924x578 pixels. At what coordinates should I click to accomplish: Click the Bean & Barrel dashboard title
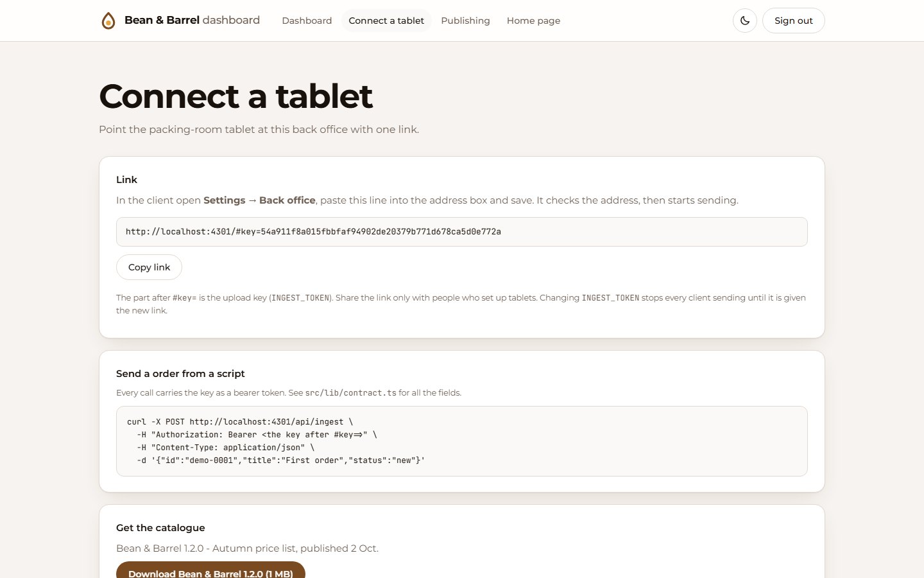[192, 20]
